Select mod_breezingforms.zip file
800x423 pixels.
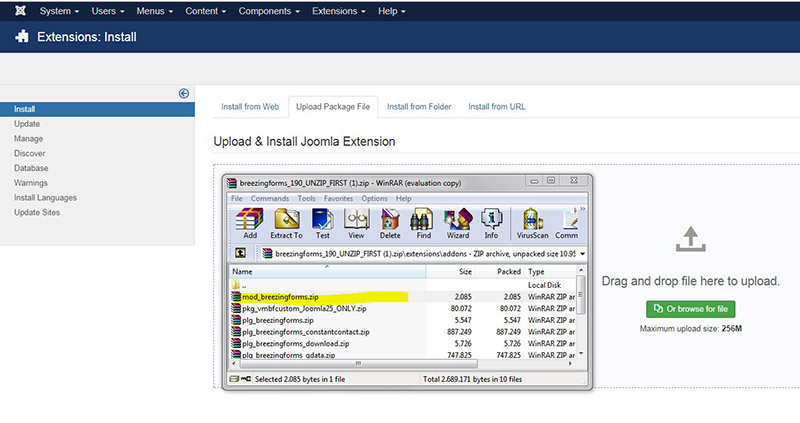pos(403,296)
